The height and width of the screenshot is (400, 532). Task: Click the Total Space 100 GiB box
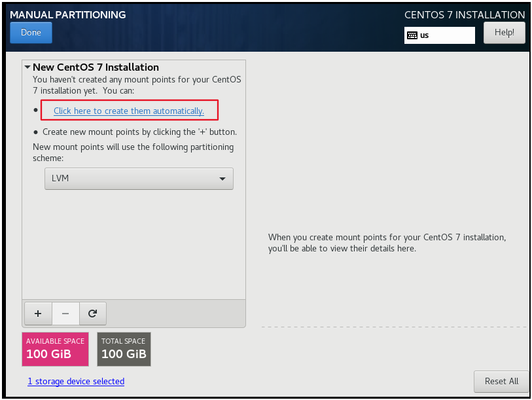coord(124,349)
